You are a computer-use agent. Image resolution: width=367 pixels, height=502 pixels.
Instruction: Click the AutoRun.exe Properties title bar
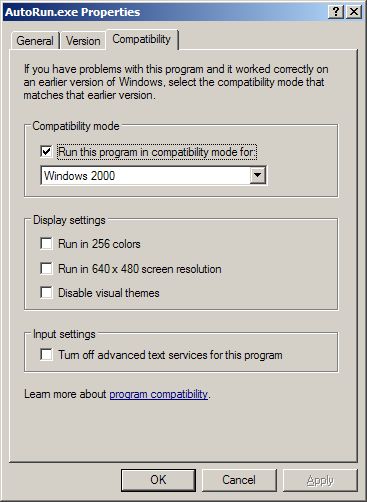(165, 12)
